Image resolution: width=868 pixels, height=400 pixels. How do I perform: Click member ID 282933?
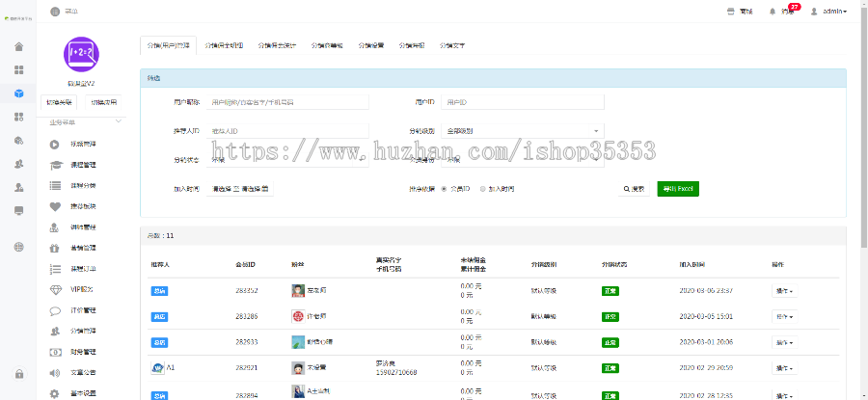[246, 342]
